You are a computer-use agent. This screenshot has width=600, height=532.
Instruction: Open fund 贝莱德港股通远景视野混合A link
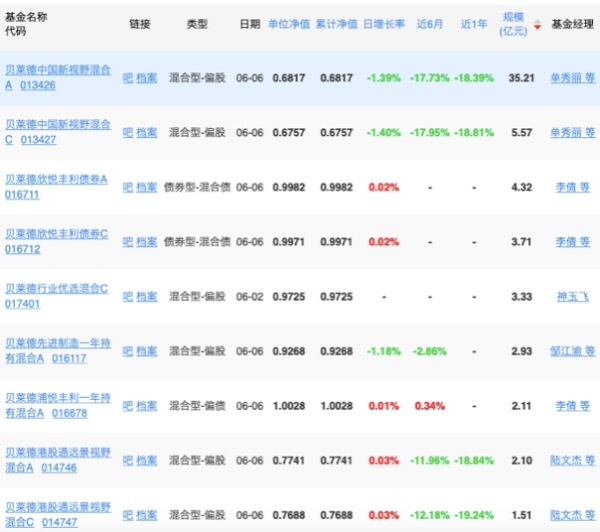[57, 460]
